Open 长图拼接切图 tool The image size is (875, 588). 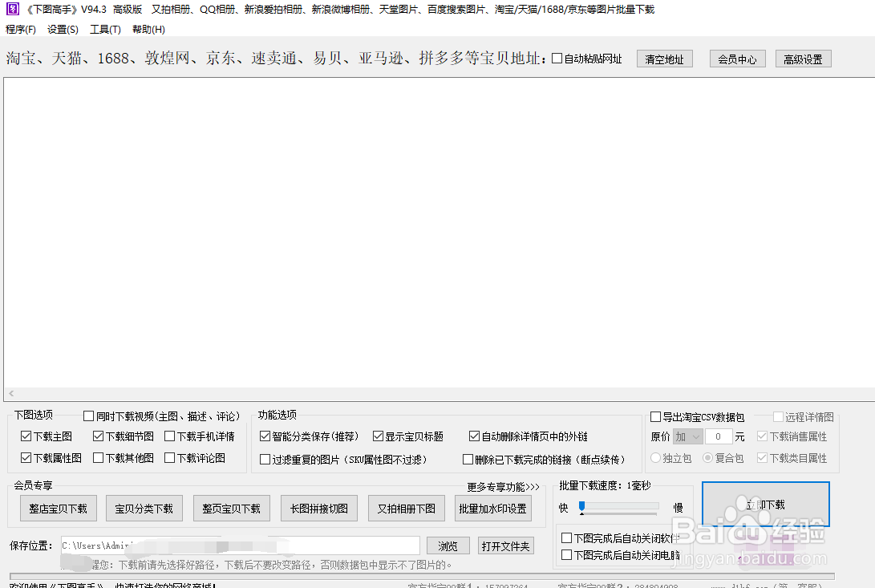tap(319, 508)
